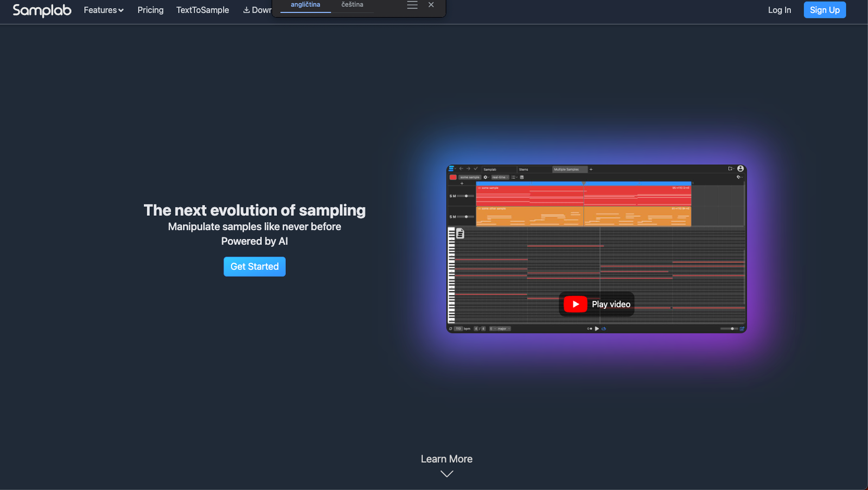This screenshot has width=868, height=490.
Task: Open the sample settings gear icon
Action: (486, 177)
